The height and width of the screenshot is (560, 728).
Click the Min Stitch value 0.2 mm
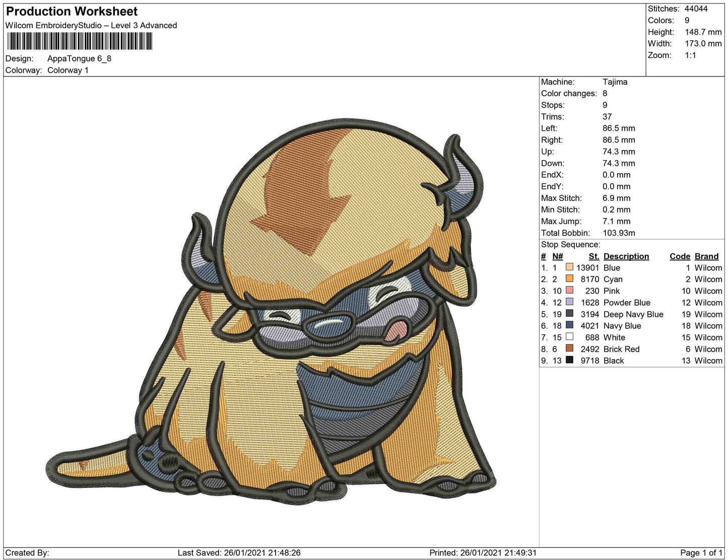[617, 209]
